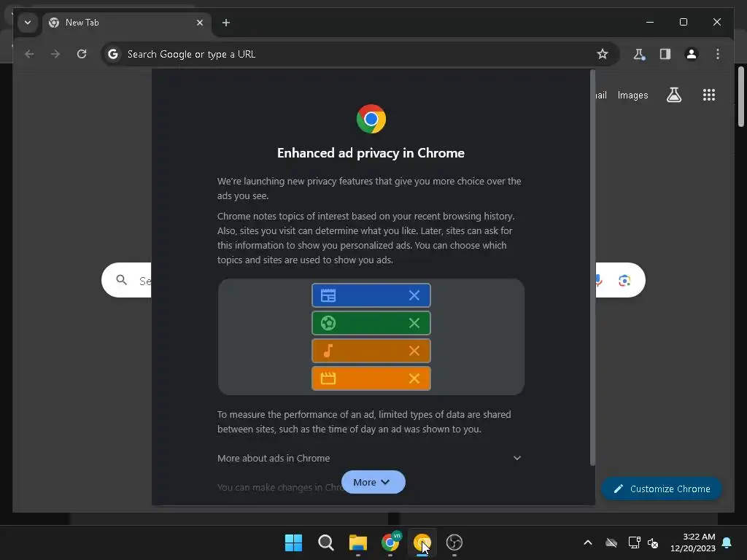Expand More about ads in Chrome
747x560 pixels.
(369, 458)
